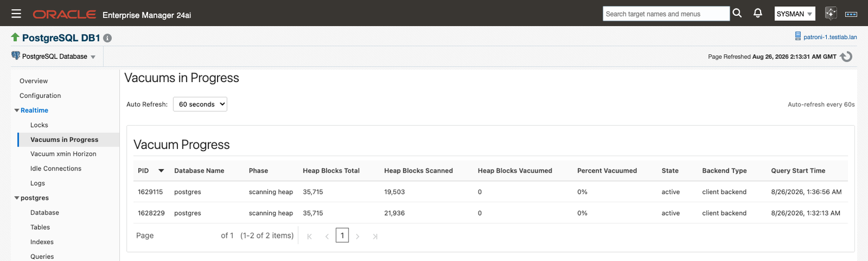The image size is (868, 261).
Task: Open the SYSMAN user dropdown
Action: [795, 14]
